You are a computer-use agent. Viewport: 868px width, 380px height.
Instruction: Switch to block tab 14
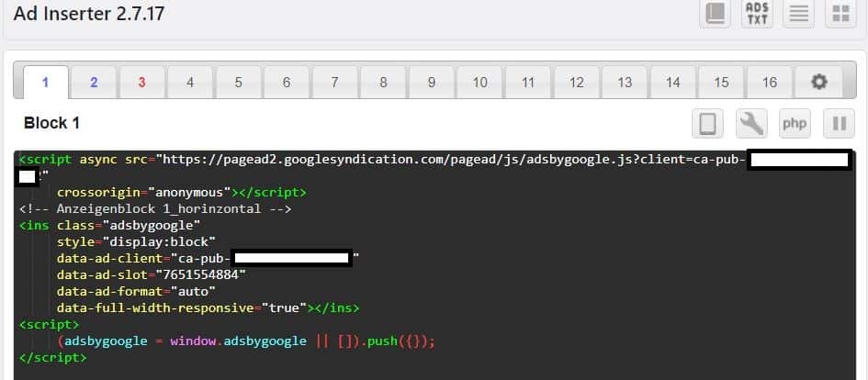(672, 83)
